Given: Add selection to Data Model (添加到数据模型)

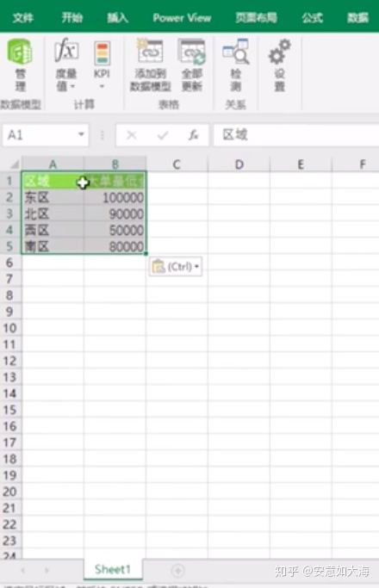Looking at the screenshot, I should (150, 65).
